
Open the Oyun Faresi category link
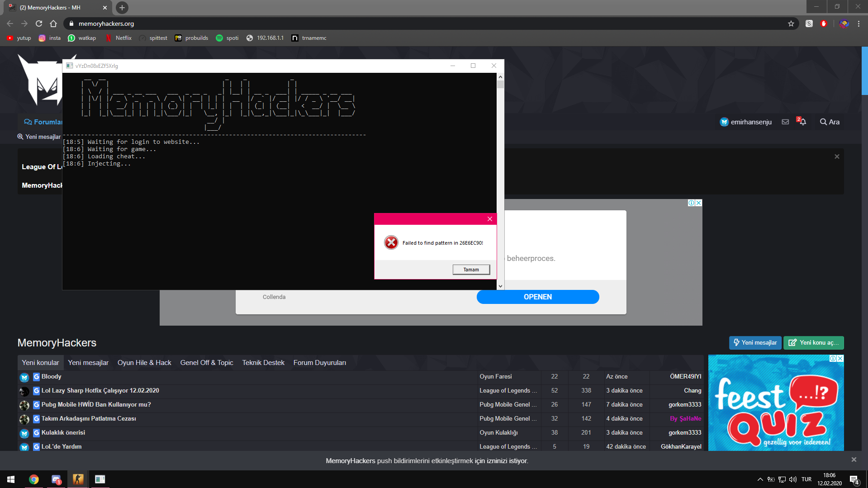(496, 376)
